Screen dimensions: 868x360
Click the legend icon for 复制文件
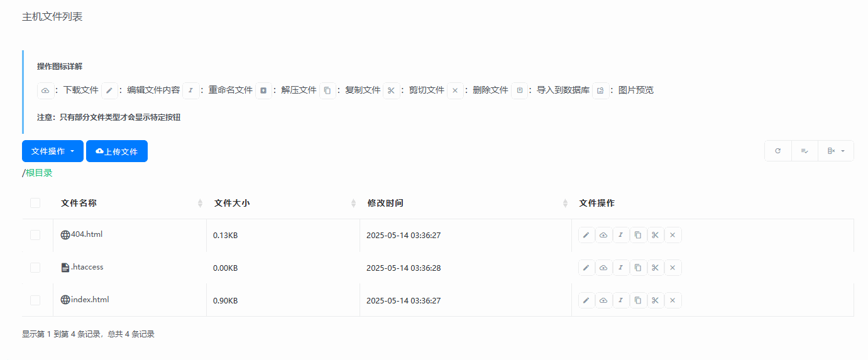click(x=327, y=90)
